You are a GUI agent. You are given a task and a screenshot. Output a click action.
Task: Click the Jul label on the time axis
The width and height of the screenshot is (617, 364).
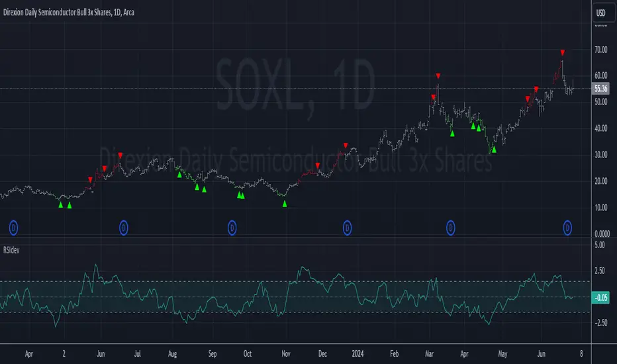pos(137,354)
